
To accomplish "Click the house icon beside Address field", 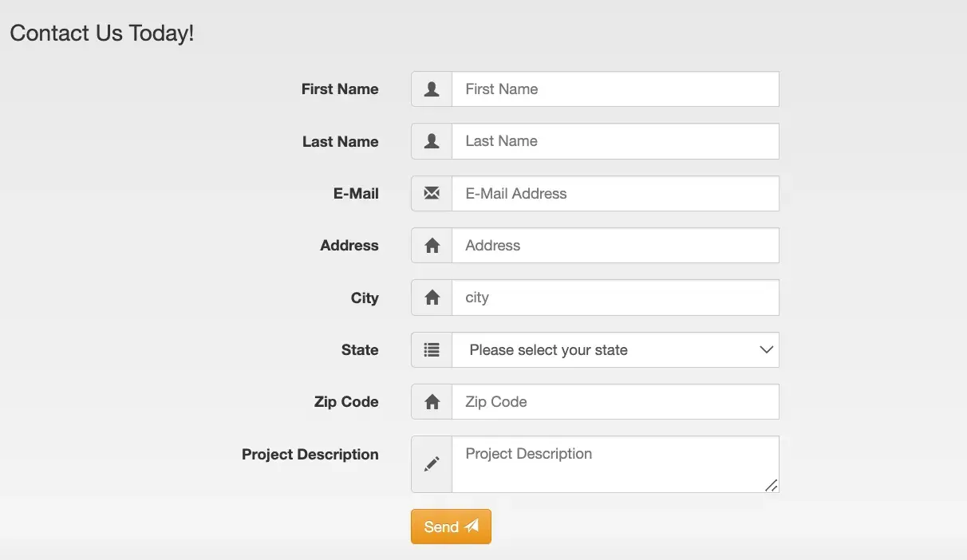I will click(432, 246).
